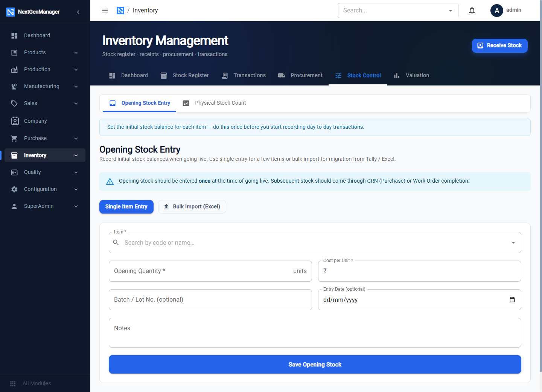Expand the Production submenu chevron
The width and height of the screenshot is (542, 392).
tap(76, 69)
